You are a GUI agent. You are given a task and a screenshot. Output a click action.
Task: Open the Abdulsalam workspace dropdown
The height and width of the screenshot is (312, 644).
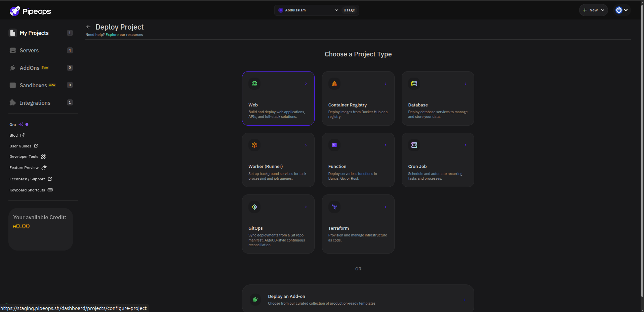[x=308, y=10]
